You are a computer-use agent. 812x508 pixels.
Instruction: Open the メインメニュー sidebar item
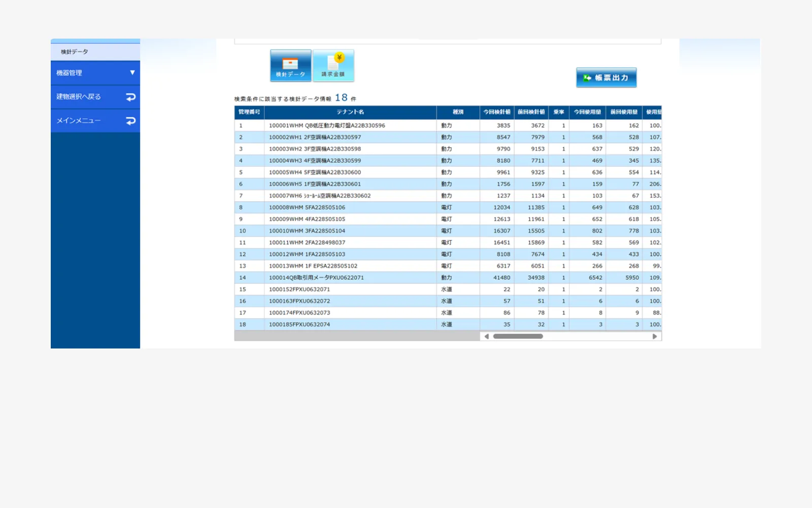[79, 121]
